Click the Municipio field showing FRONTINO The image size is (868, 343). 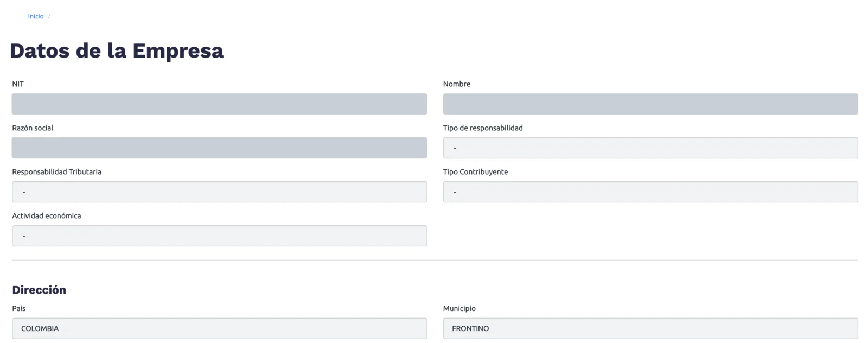coord(650,328)
